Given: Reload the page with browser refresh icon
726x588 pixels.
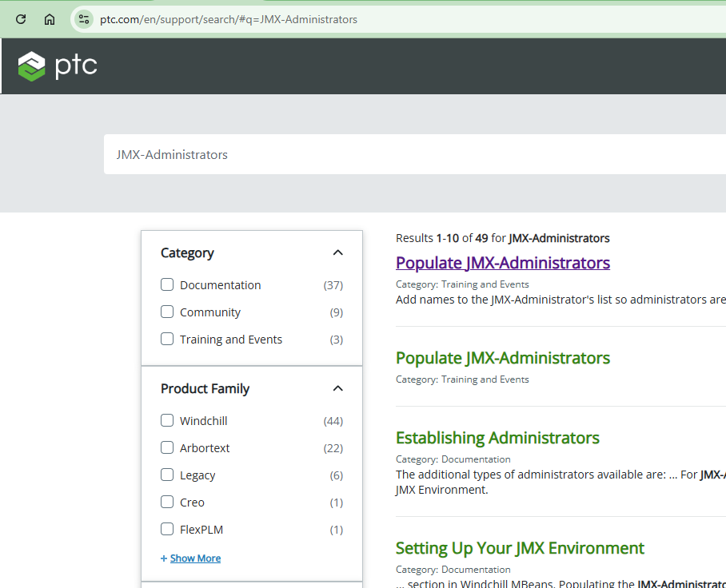Looking at the screenshot, I should pyautogui.click(x=21, y=19).
